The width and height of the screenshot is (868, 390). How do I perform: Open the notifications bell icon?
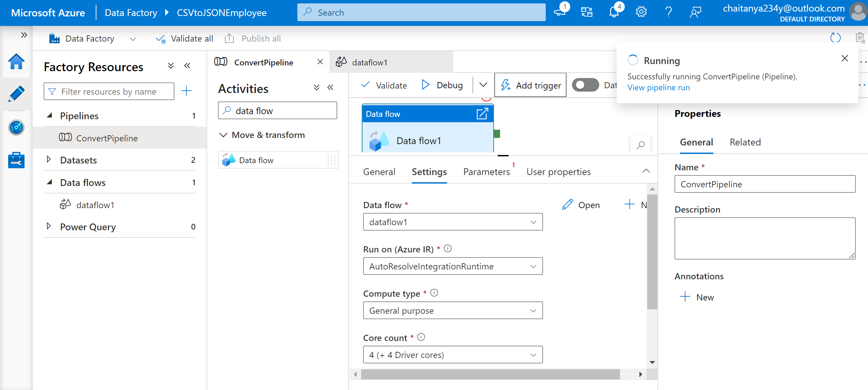click(614, 12)
